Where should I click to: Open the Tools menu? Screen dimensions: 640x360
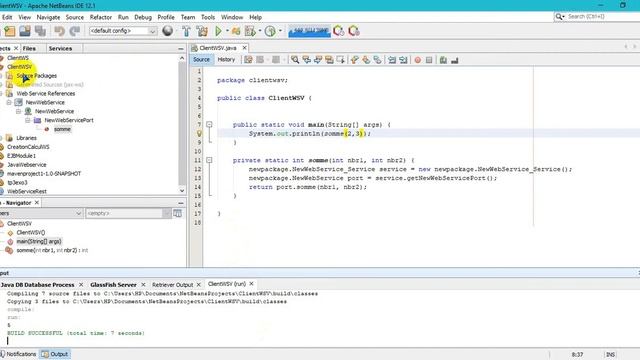(208, 17)
